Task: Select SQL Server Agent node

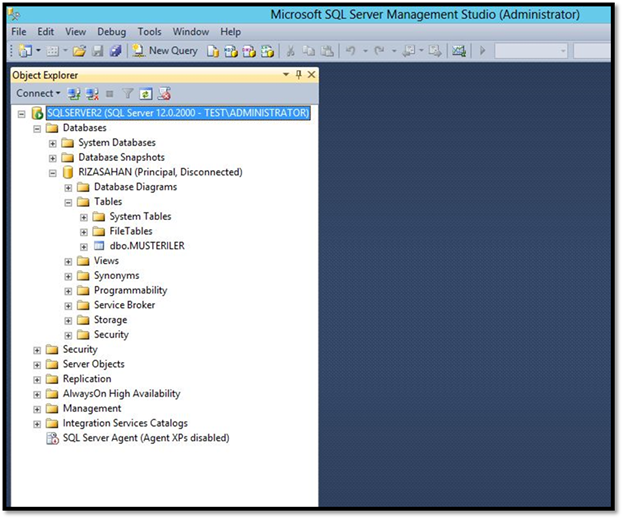Action: 146,438
